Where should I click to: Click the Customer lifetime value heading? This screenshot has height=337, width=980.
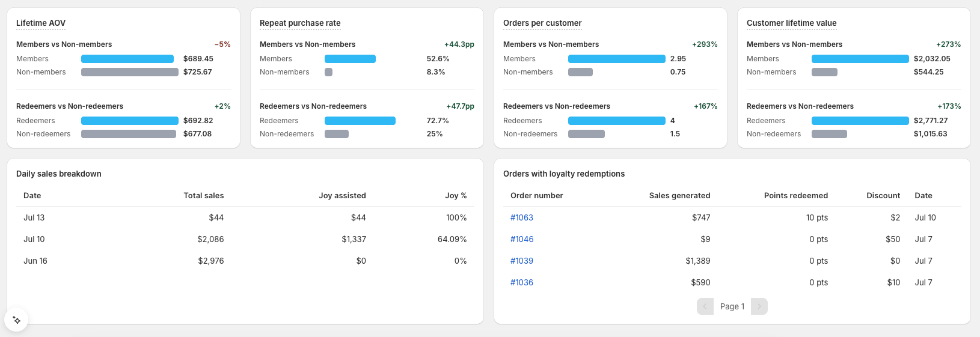click(x=792, y=23)
